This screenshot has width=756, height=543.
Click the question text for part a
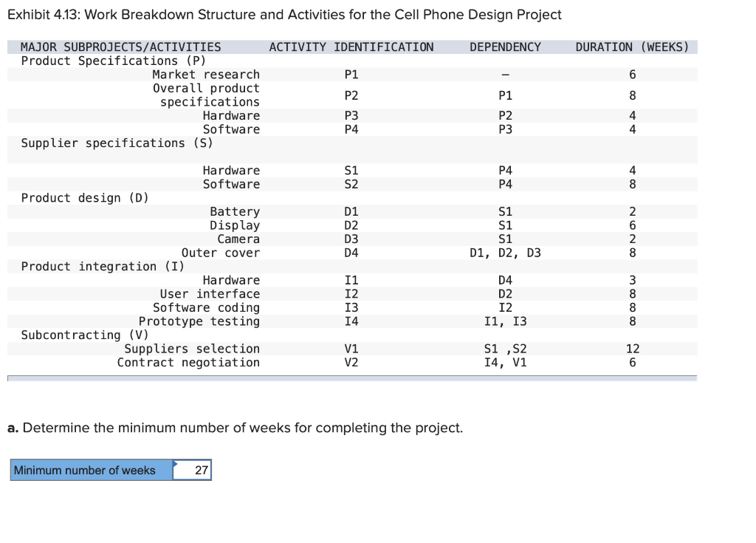pyautogui.click(x=235, y=428)
